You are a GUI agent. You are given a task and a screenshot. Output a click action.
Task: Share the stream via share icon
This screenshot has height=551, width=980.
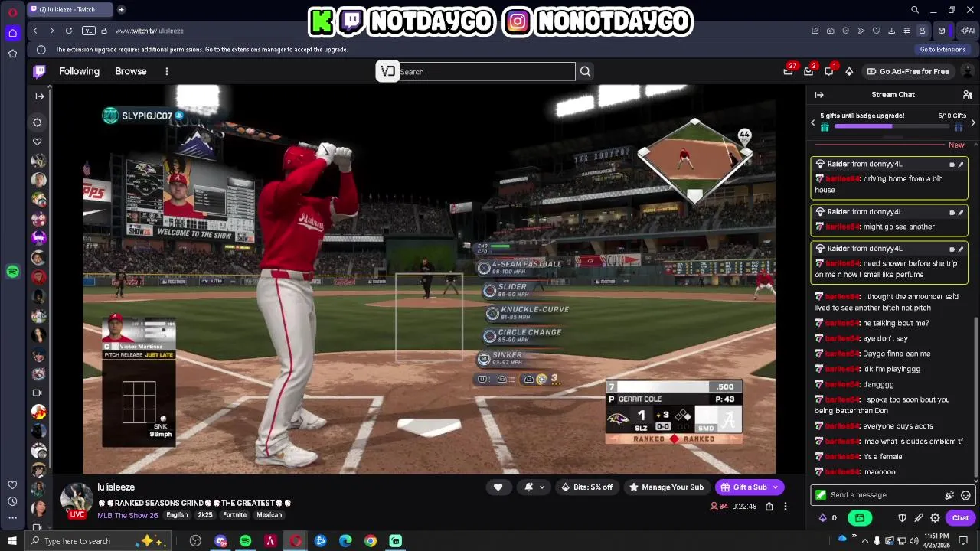point(769,507)
